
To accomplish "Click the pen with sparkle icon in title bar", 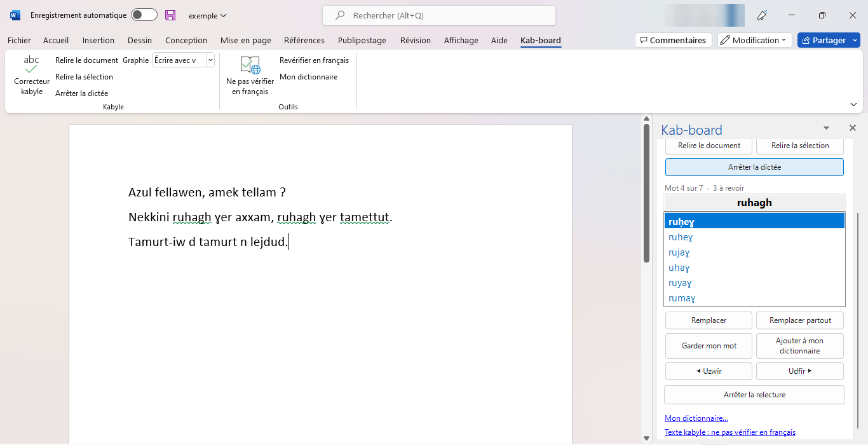I will [762, 15].
